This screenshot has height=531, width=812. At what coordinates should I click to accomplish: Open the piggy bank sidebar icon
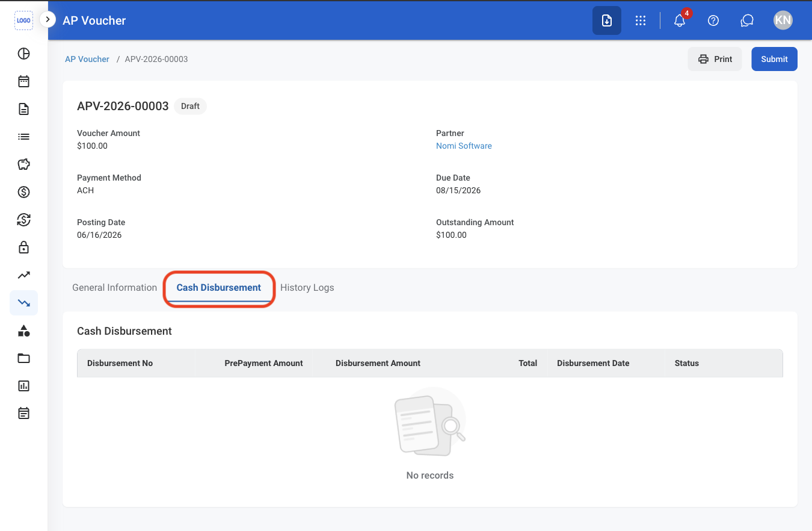tap(23, 164)
